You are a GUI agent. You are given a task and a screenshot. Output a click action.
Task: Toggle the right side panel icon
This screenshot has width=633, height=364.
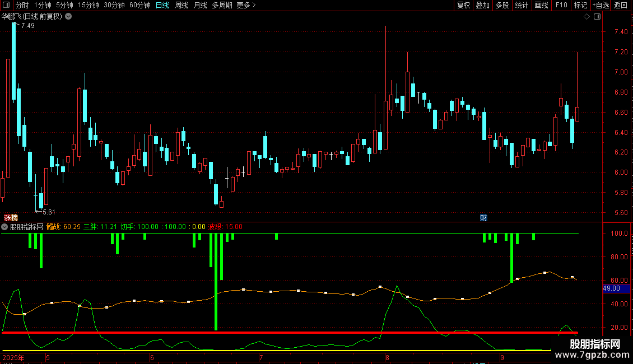click(x=597, y=17)
